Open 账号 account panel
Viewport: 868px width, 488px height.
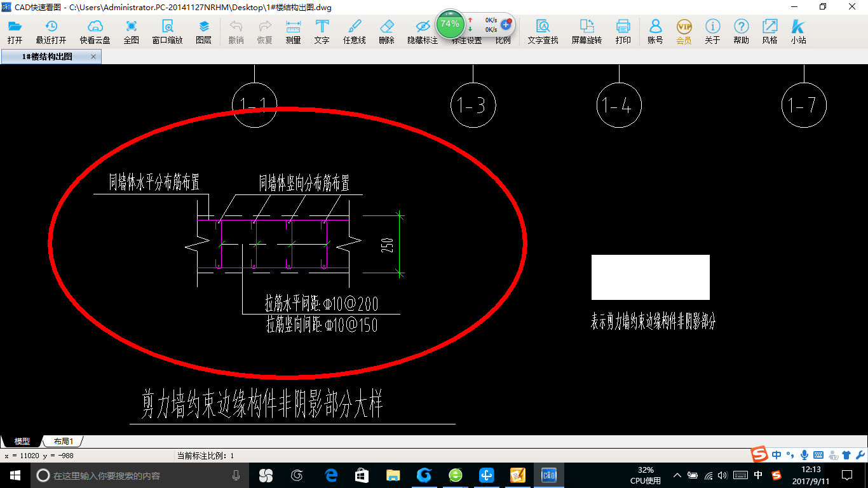tap(655, 31)
